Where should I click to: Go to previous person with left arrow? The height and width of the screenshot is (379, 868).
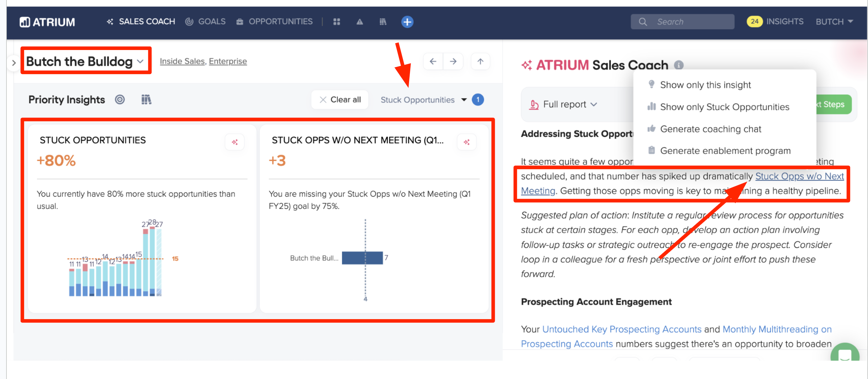pyautogui.click(x=433, y=61)
